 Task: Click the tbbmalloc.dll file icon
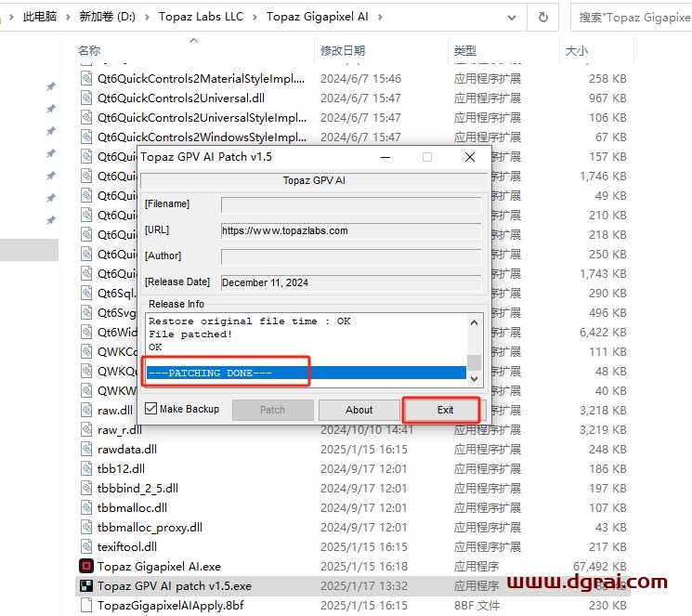[86, 508]
